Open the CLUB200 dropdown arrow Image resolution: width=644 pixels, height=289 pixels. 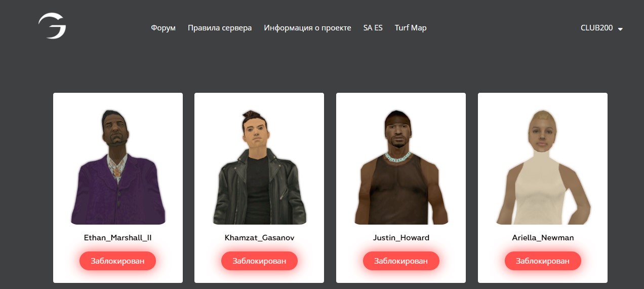point(620,29)
